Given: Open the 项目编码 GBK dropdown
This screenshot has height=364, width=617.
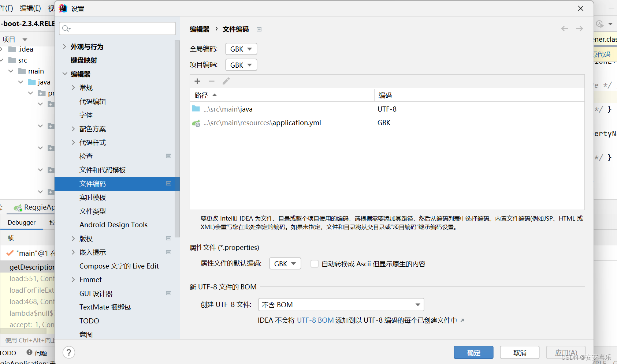Looking at the screenshot, I should 241,65.
